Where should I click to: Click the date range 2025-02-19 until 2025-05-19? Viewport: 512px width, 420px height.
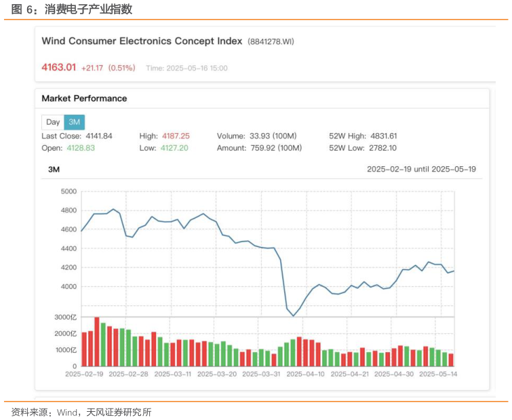[x=420, y=169]
